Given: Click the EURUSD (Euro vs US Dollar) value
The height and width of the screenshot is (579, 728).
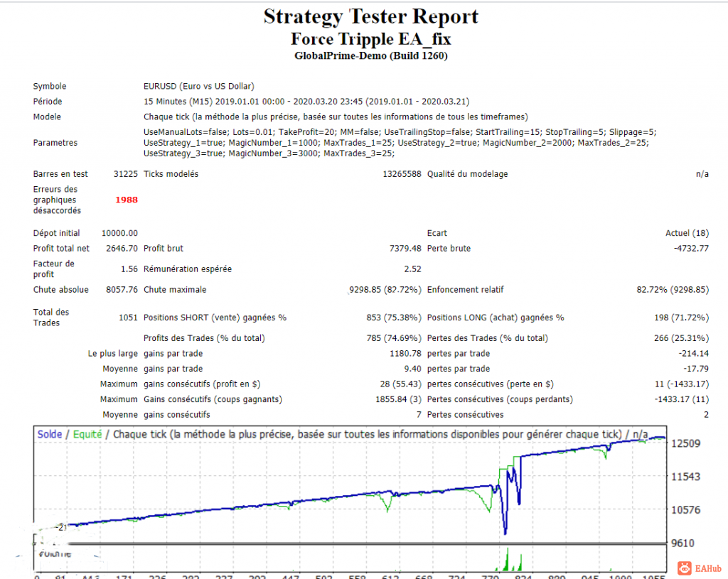Looking at the screenshot, I should pyautogui.click(x=199, y=86).
